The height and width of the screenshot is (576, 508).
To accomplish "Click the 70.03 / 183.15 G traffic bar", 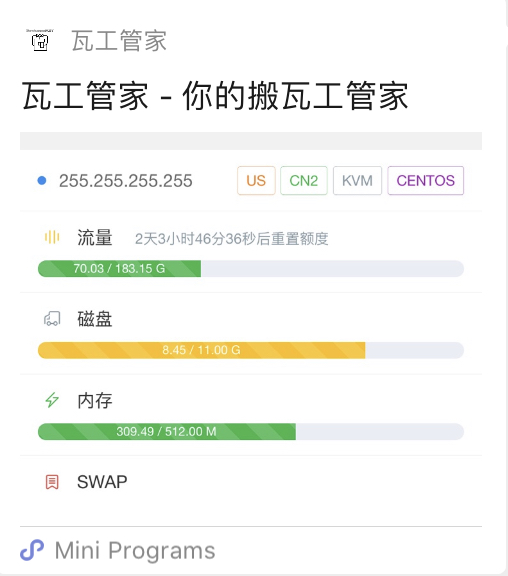I will point(251,269).
